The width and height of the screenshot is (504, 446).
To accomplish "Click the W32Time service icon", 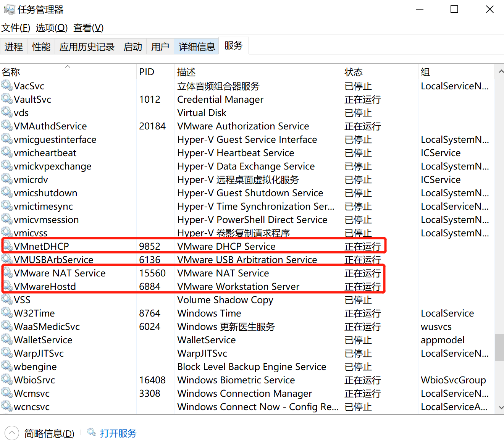I will click(x=7, y=313).
